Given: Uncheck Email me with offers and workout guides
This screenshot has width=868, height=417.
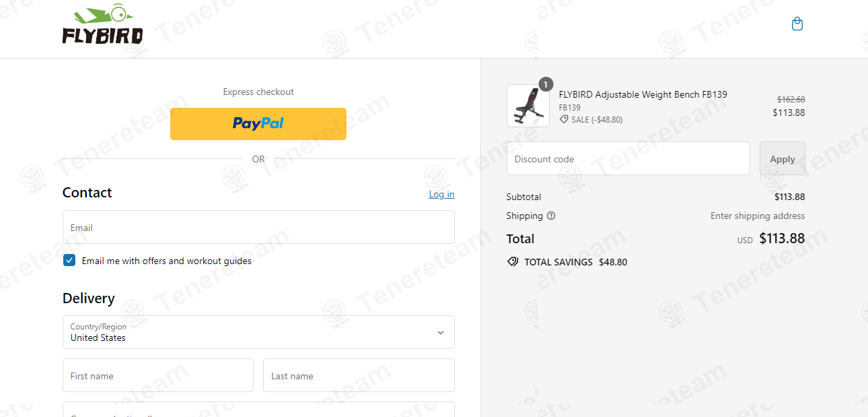Looking at the screenshot, I should coord(69,261).
